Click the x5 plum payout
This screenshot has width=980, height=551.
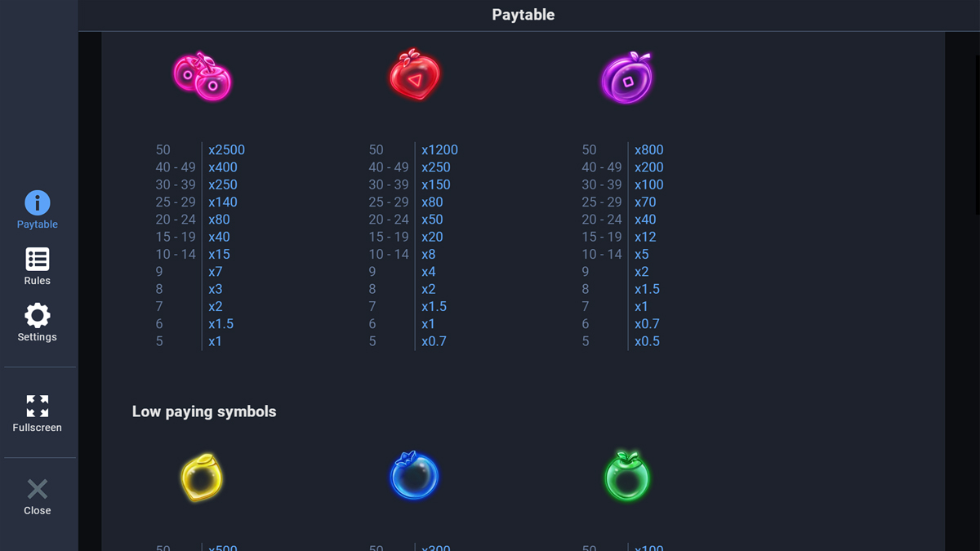click(642, 255)
